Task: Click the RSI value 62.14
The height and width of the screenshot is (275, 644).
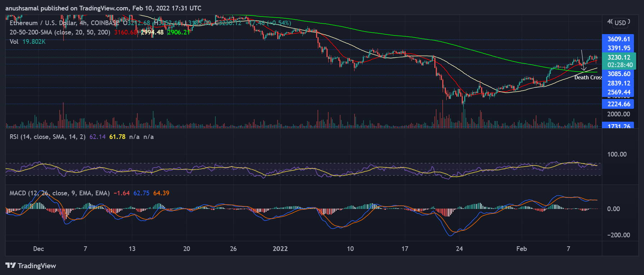Action: pos(97,137)
